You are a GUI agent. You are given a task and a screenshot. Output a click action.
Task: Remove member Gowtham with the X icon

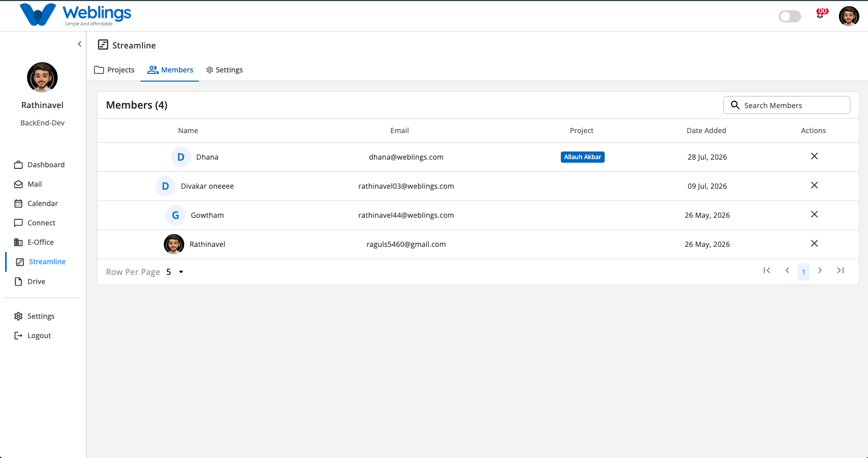click(814, 214)
